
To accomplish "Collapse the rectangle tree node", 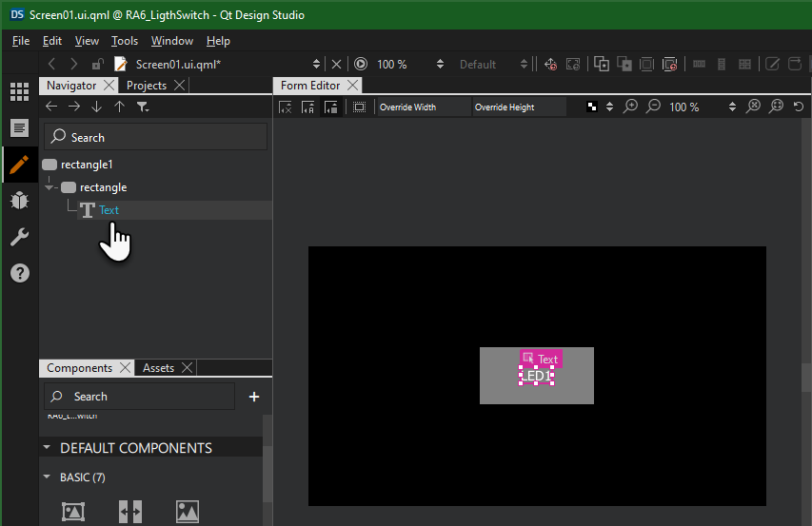I will [50, 187].
